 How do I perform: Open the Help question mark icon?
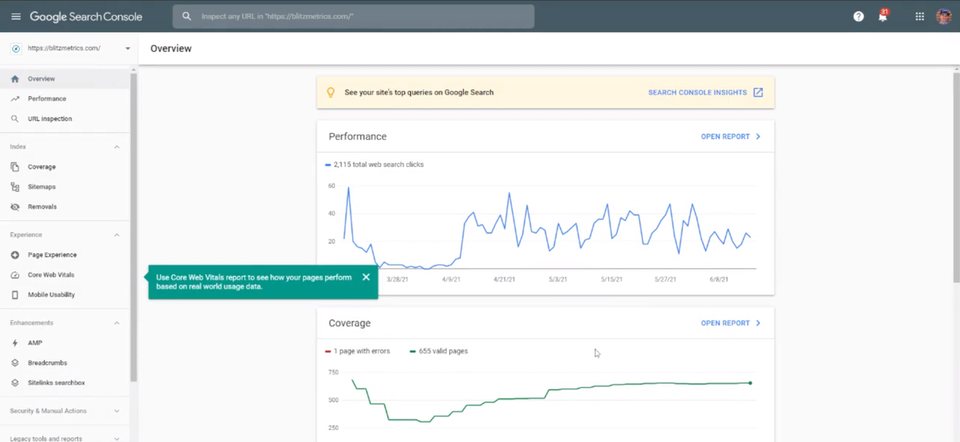(858, 17)
